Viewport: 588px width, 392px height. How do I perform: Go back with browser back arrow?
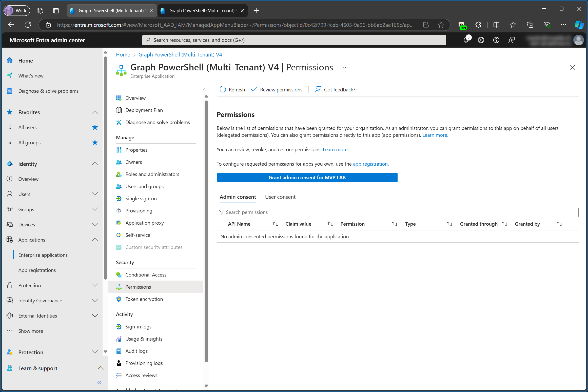pyautogui.click(x=11, y=25)
